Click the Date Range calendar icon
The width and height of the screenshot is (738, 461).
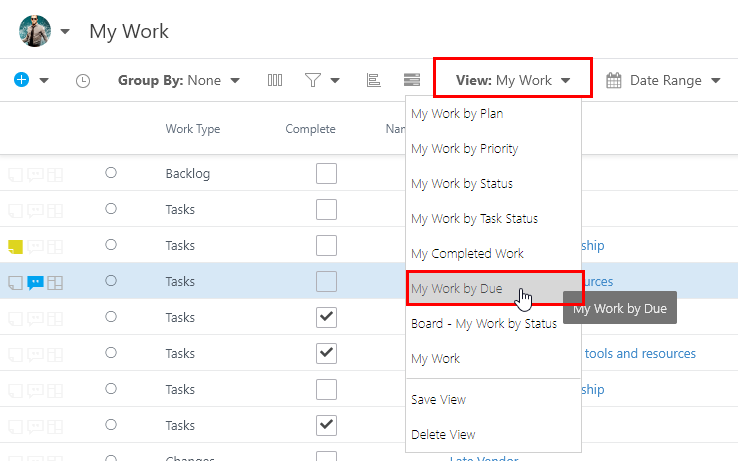[x=613, y=81]
